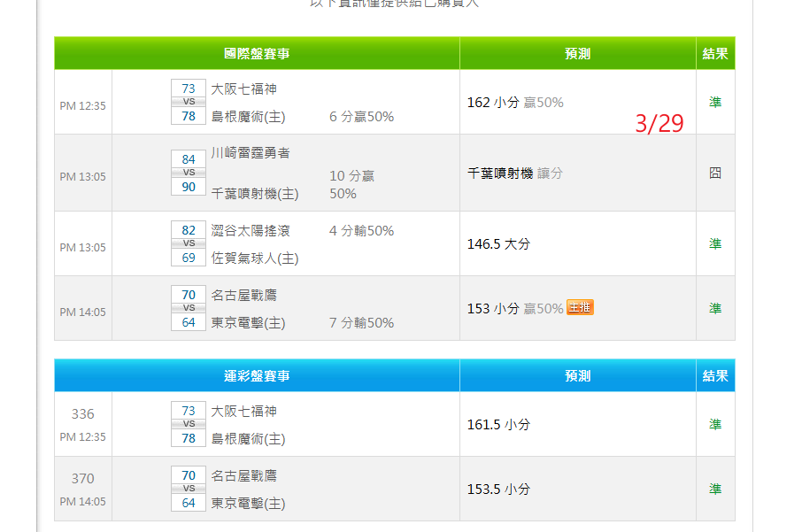
Task: Click 預測 header in the green table
Action: point(577,53)
